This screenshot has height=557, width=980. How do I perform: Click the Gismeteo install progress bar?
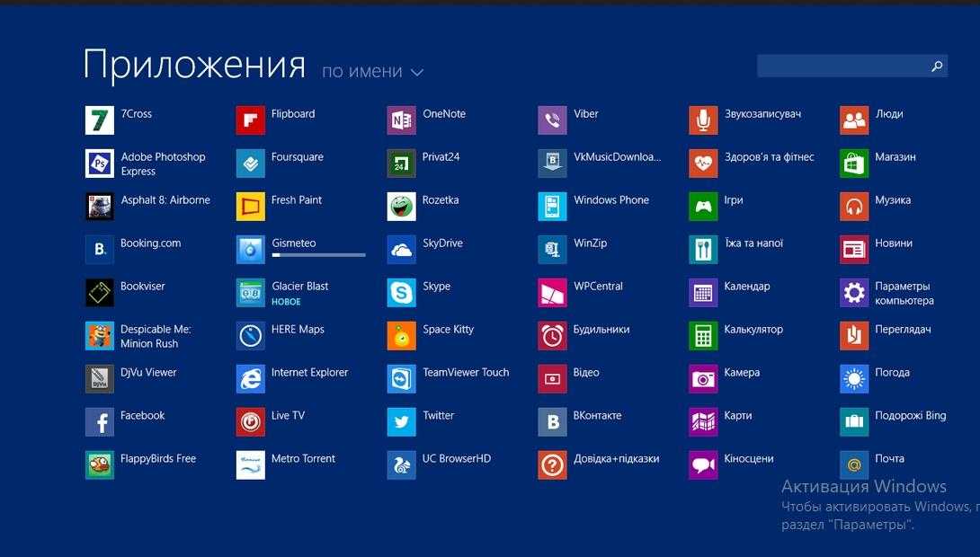[319, 255]
